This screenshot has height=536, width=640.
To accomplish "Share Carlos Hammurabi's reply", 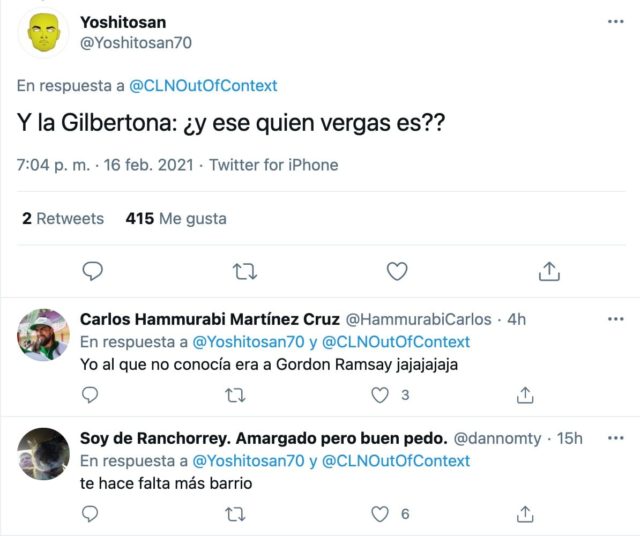I will tap(525, 395).
